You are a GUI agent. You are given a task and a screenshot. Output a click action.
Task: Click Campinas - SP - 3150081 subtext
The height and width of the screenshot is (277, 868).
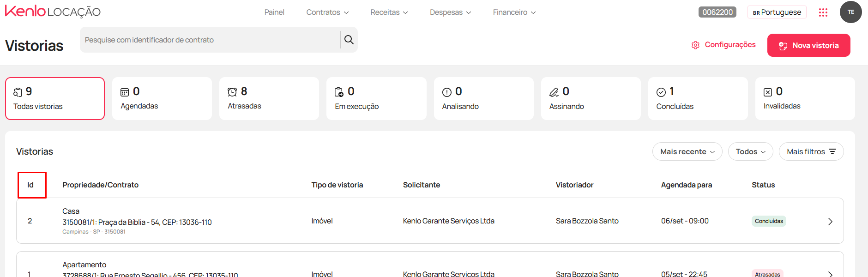click(x=94, y=232)
